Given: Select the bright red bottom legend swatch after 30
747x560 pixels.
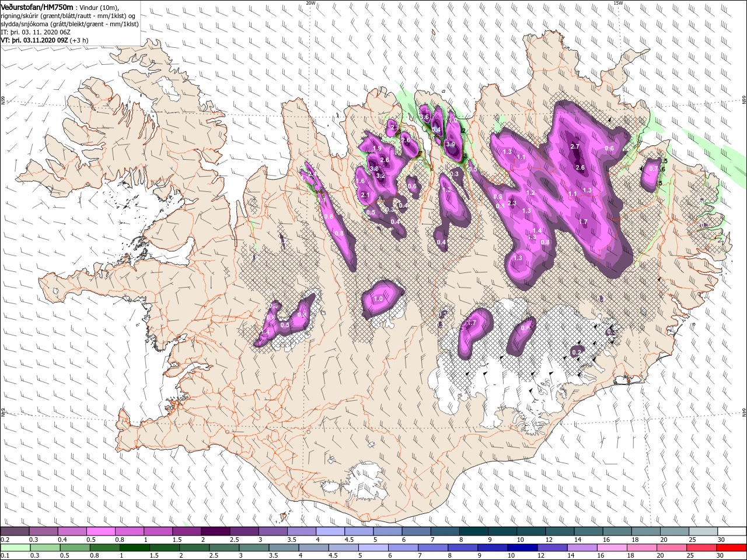Looking at the screenshot, I should (x=731, y=548).
